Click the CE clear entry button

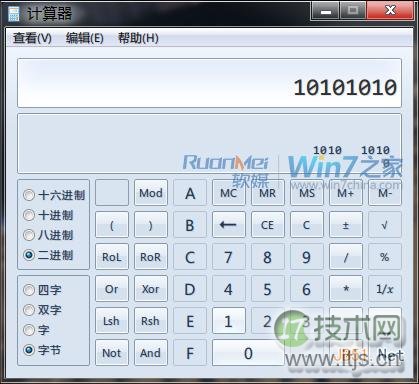[x=268, y=225]
